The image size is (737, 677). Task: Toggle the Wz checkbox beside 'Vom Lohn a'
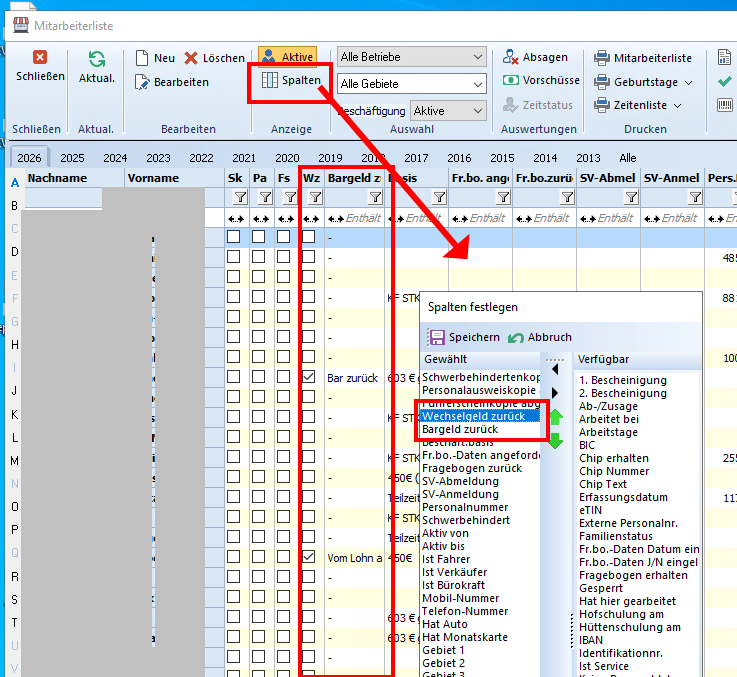click(x=309, y=557)
